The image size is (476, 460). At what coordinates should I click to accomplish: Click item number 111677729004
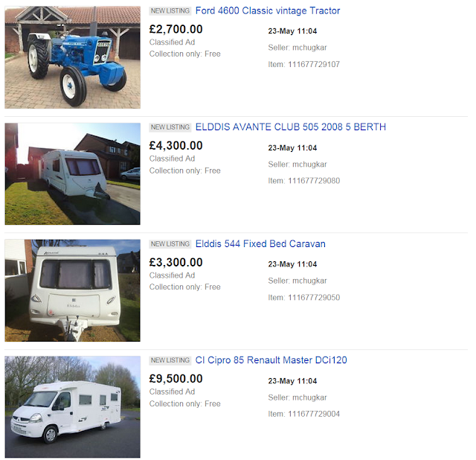pyautogui.click(x=314, y=414)
